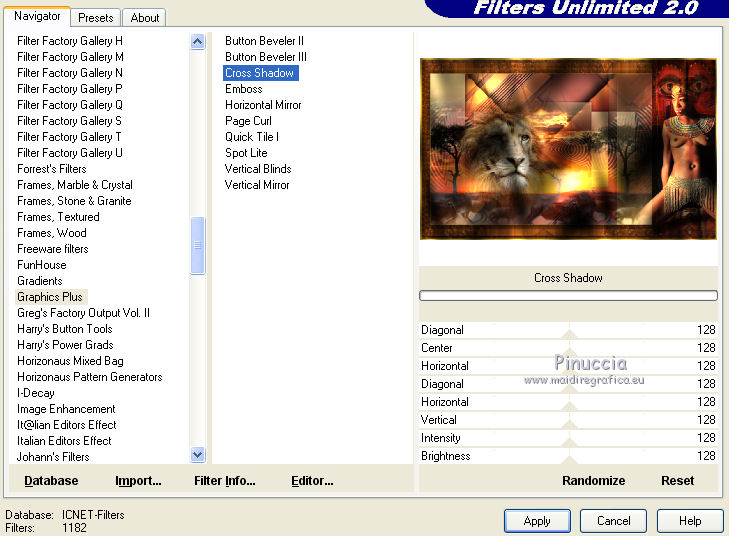The image size is (729, 536).
Task: Select Frames, Marble & Crystal
Action: tap(75, 185)
